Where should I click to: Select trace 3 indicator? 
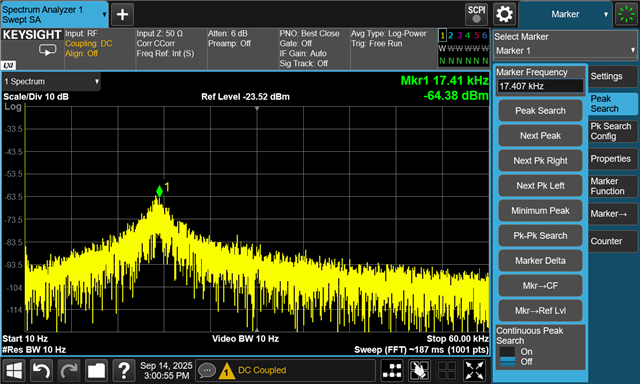459,36
